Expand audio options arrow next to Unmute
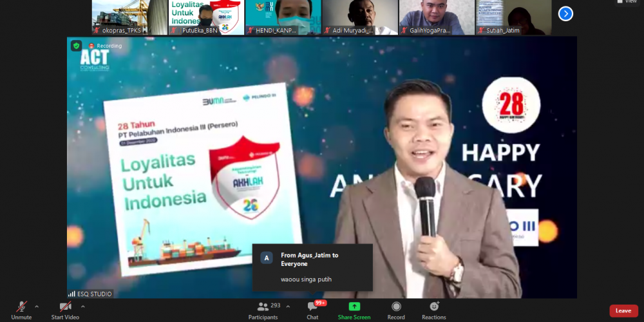 (x=37, y=307)
